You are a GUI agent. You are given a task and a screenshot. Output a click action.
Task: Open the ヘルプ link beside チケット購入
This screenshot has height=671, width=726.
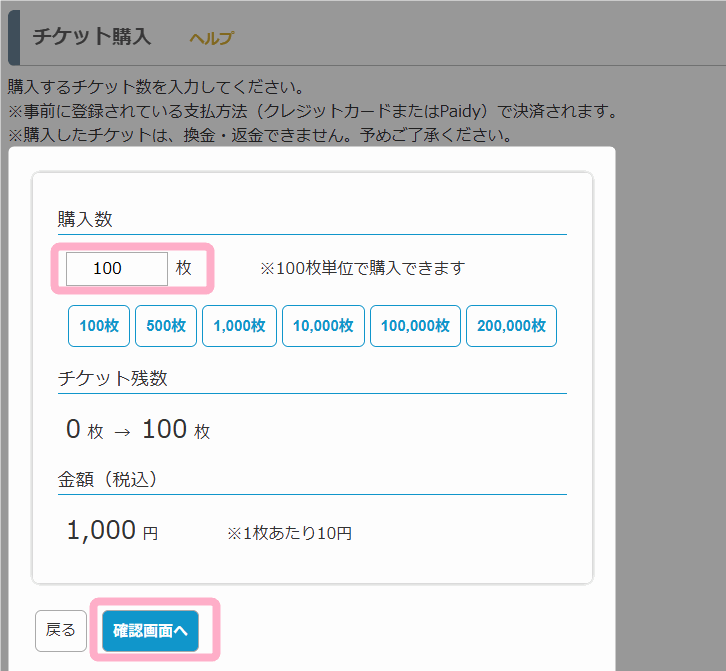point(212,38)
